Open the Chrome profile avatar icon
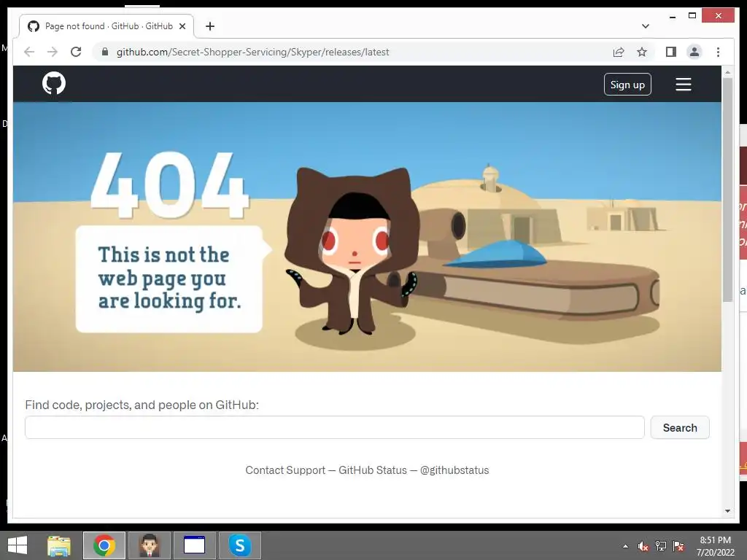Image resolution: width=747 pixels, height=560 pixels. coord(694,52)
